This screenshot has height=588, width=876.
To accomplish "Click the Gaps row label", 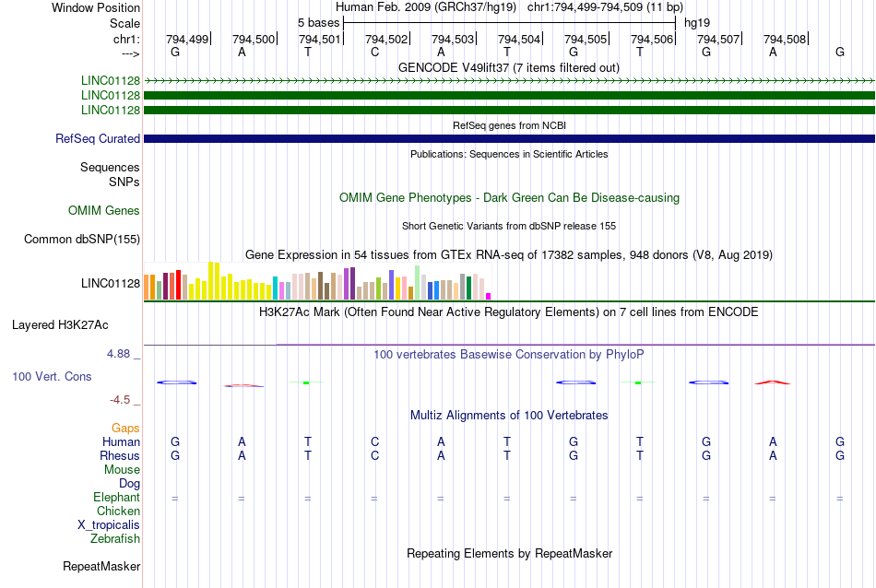I will point(125,428).
